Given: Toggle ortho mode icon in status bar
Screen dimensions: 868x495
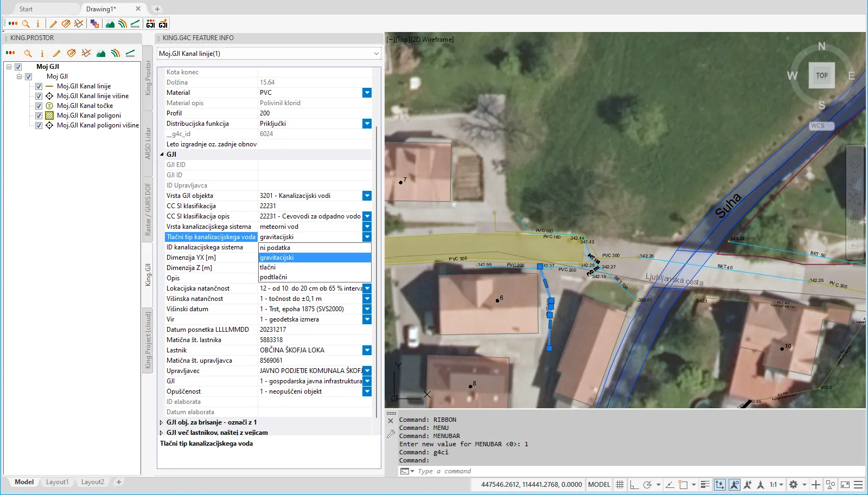Looking at the screenshot, I should pos(633,485).
